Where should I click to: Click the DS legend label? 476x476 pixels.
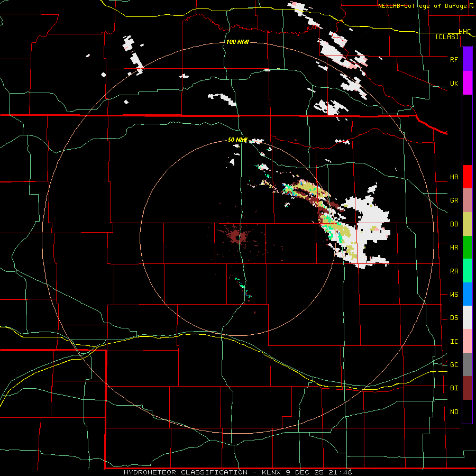tap(454, 318)
